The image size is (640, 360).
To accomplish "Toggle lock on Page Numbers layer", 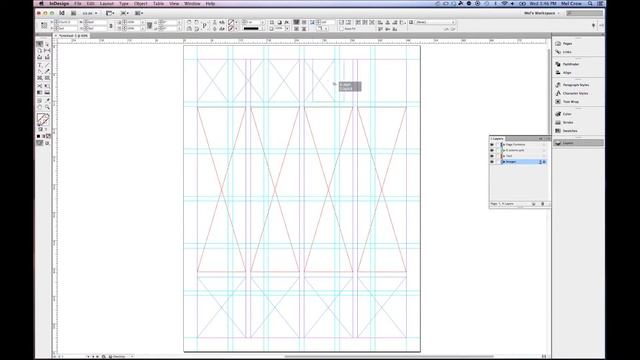I will pos(497,144).
